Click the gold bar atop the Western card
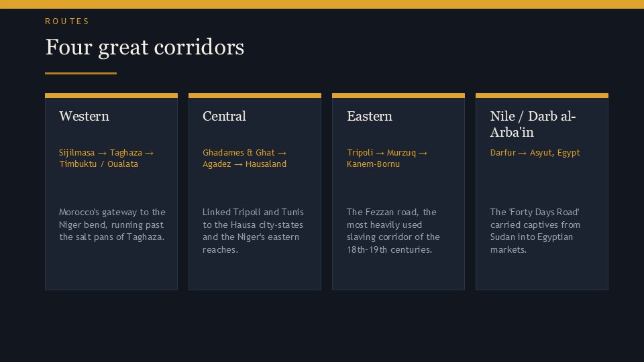The width and height of the screenshot is (644, 362). tap(111, 96)
